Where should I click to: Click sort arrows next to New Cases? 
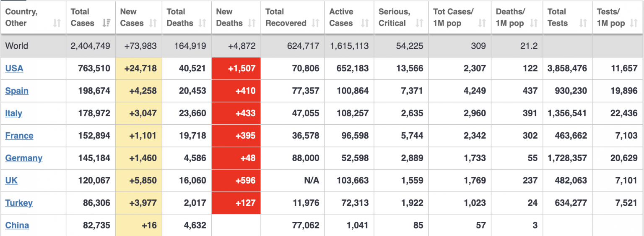153,24
